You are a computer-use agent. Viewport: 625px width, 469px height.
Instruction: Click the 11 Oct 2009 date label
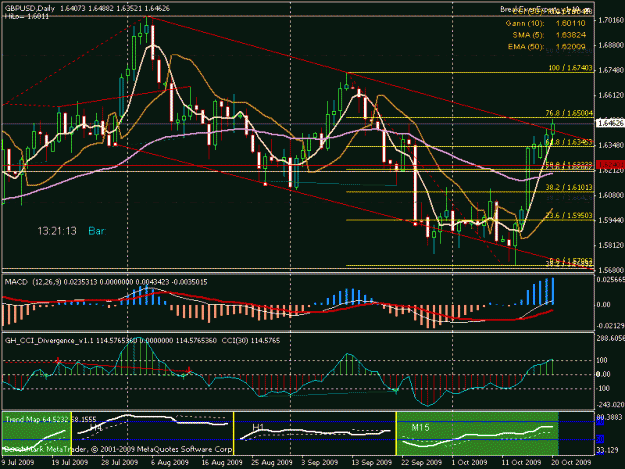coord(521,463)
